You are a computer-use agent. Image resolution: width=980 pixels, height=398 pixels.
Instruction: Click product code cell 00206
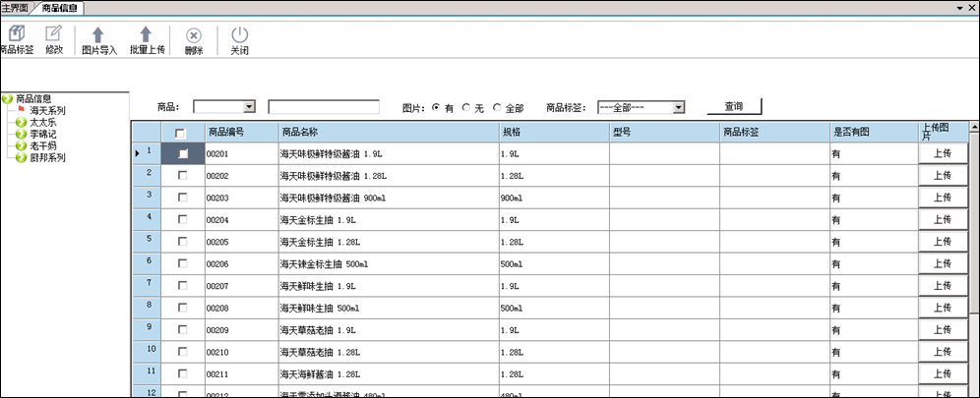pyautogui.click(x=241, y=263)
